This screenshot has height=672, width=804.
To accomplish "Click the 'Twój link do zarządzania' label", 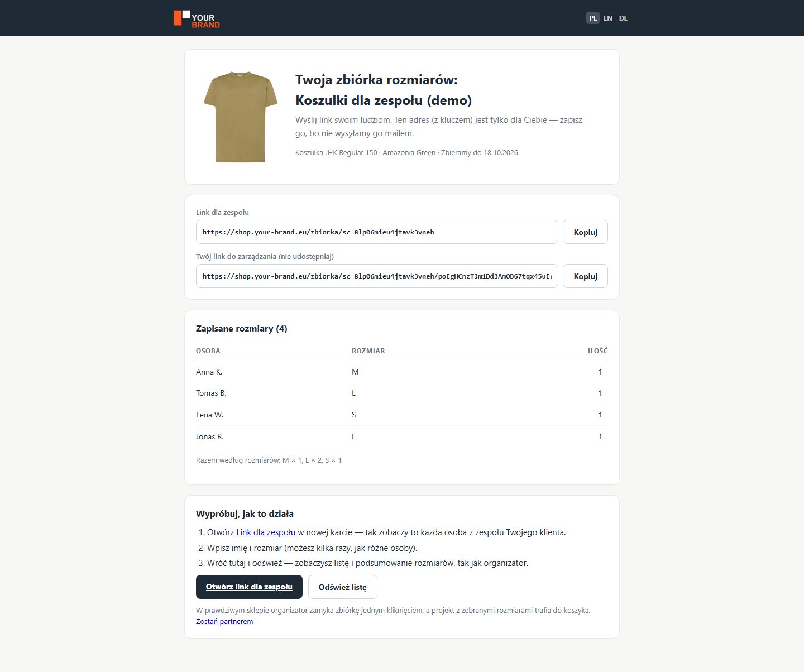I will [265, 256].
